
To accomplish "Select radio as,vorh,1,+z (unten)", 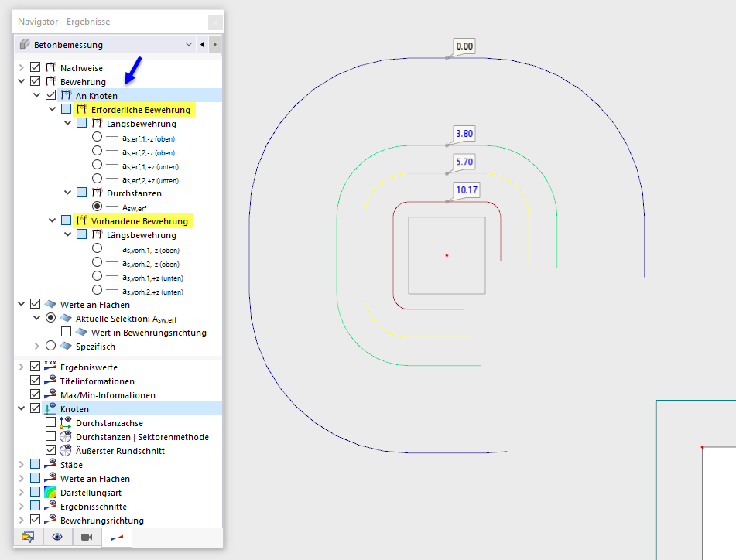I will point(98,276).
